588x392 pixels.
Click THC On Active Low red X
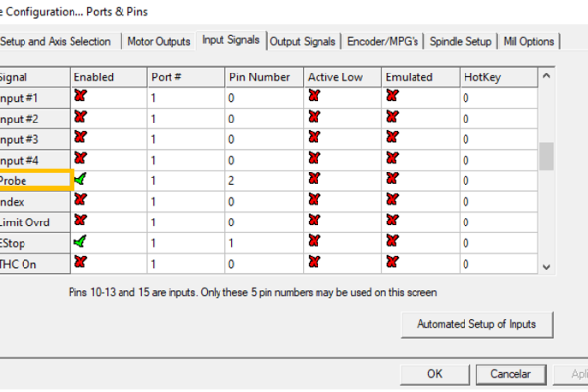point(314,262)
